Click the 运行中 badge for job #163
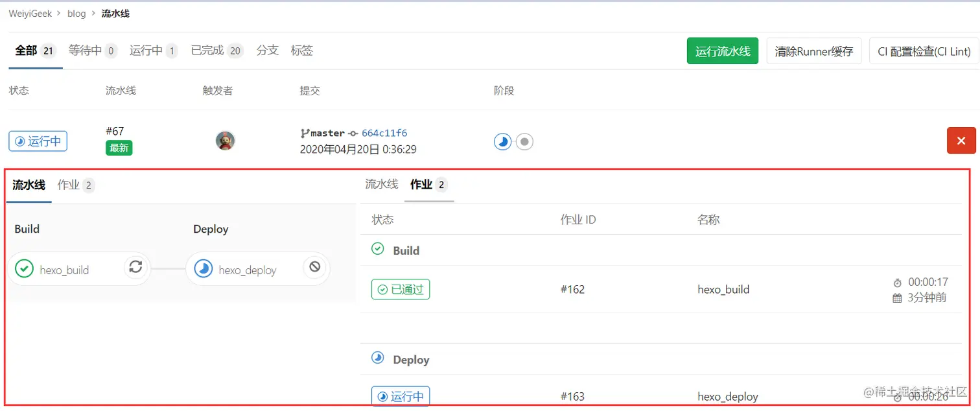 point(401,396)
